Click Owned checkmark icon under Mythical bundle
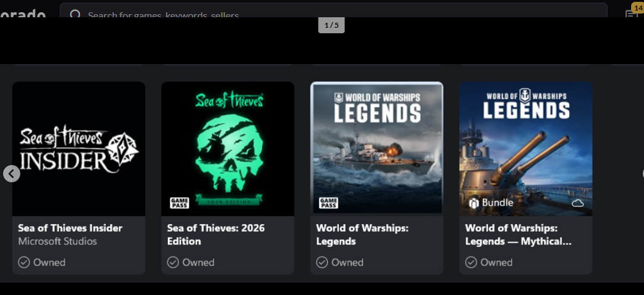The height and width of the screenshot is (295, 644). coord(471,262)
